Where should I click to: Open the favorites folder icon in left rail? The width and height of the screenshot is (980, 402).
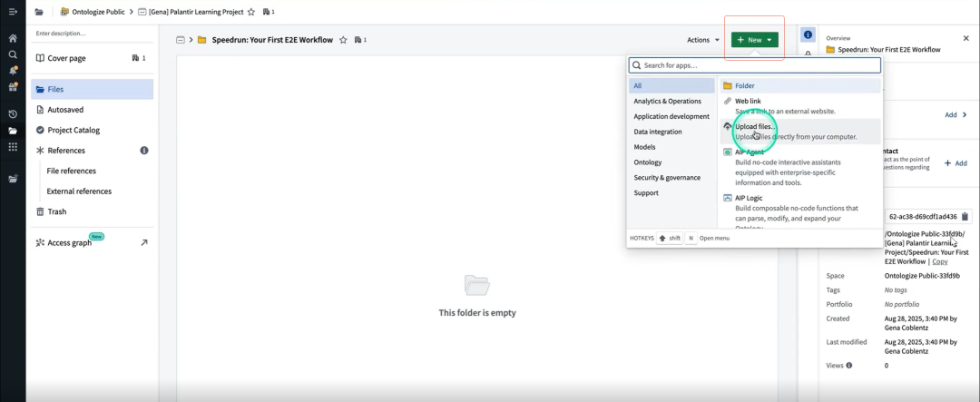click(13, 179)
